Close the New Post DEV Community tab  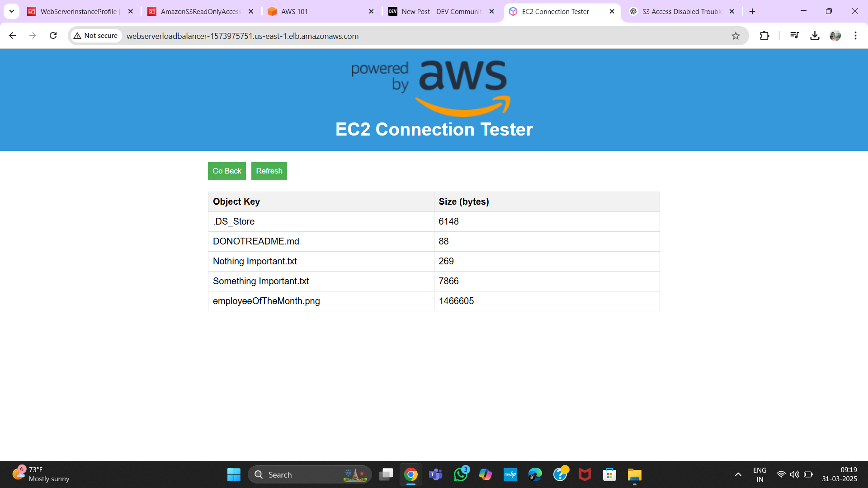click(x=492, y=12)
